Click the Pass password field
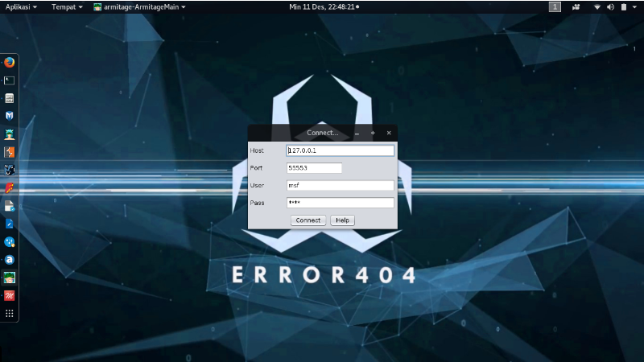The image size is (644, 362). (340, 203)
